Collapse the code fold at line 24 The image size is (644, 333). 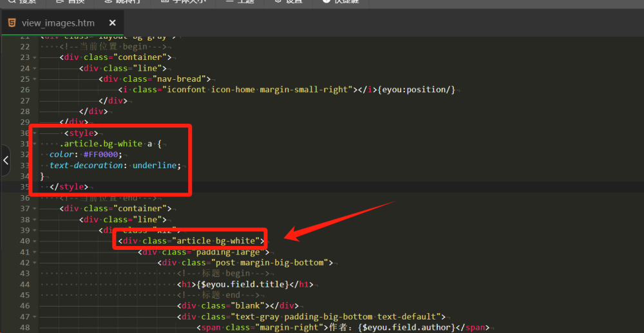point(35,68)
